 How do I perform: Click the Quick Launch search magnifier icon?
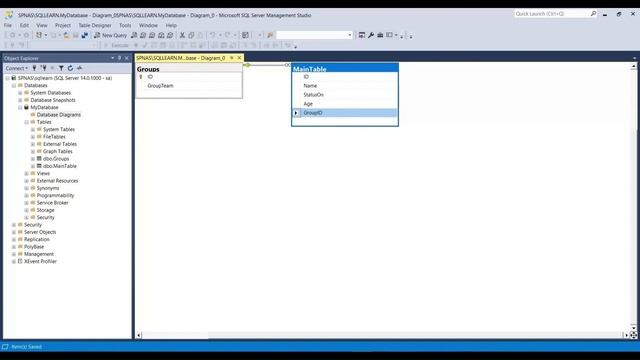593,14
